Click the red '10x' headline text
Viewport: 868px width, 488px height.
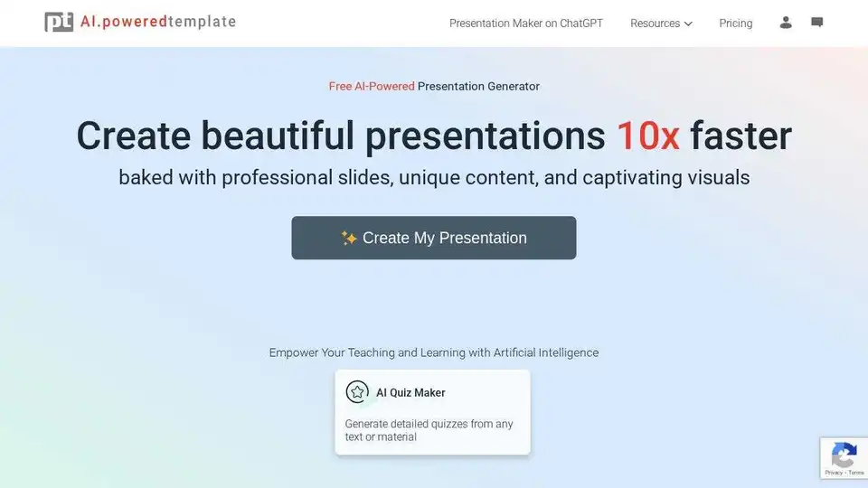pos(647,136)
